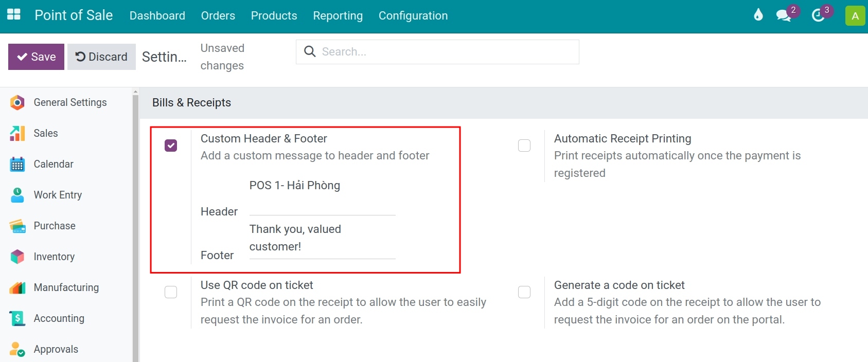Open the apps grid menu icon

[14, 15]
